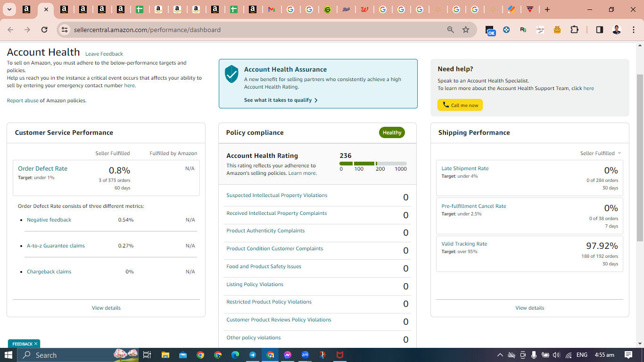View details of Customer Service Performance
The image size is (644, 362).
point(106,308)
